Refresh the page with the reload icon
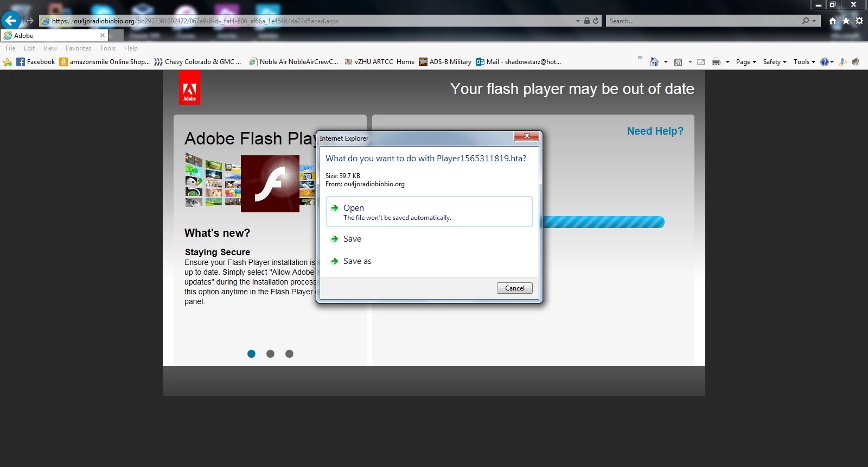Image resolution: width=868 pixels, height=467 pixels. pos(596,21)
